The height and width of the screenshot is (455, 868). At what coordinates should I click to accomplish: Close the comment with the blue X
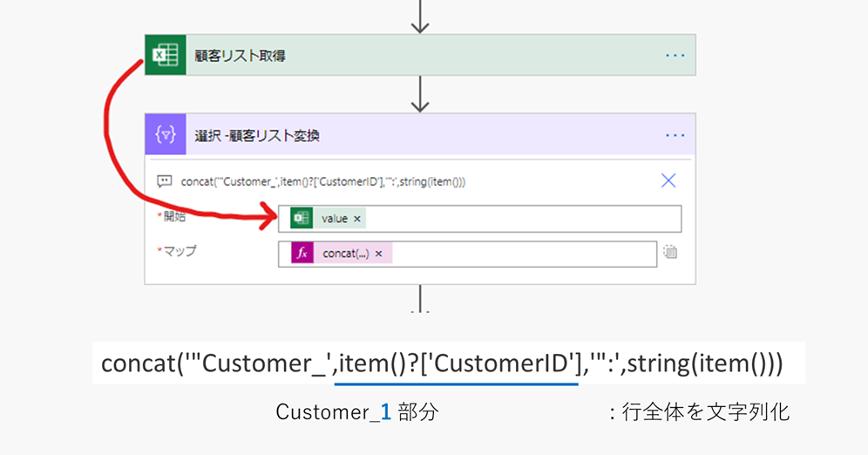click(668, 180)
